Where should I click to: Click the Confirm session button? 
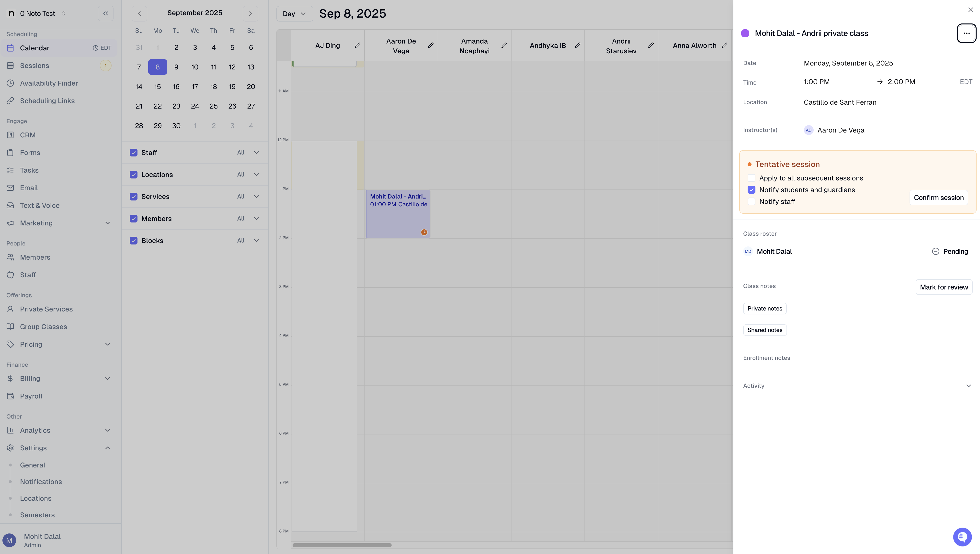[938, 198]
